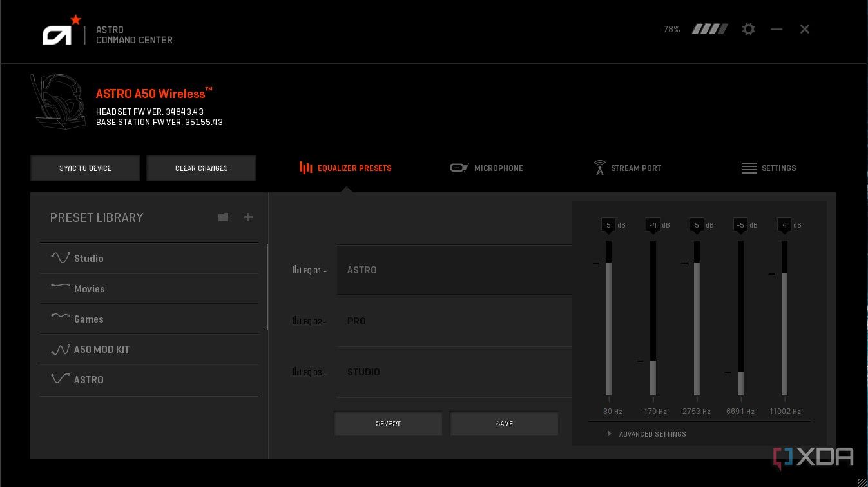Select EQ 03 STUDIO slot
The image size is (868, 487).
(454, 372)
